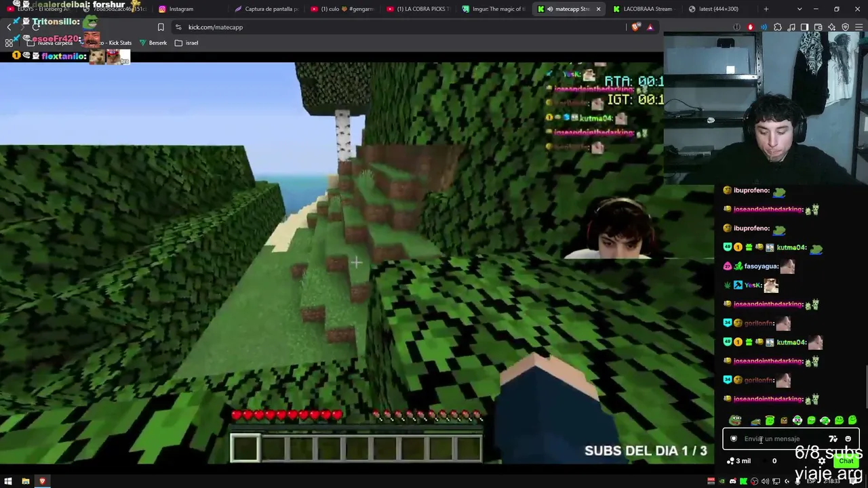Open Brave Rewards triangle icon
The height and width of the screenshot is (488, 868).
pos(650,27)
